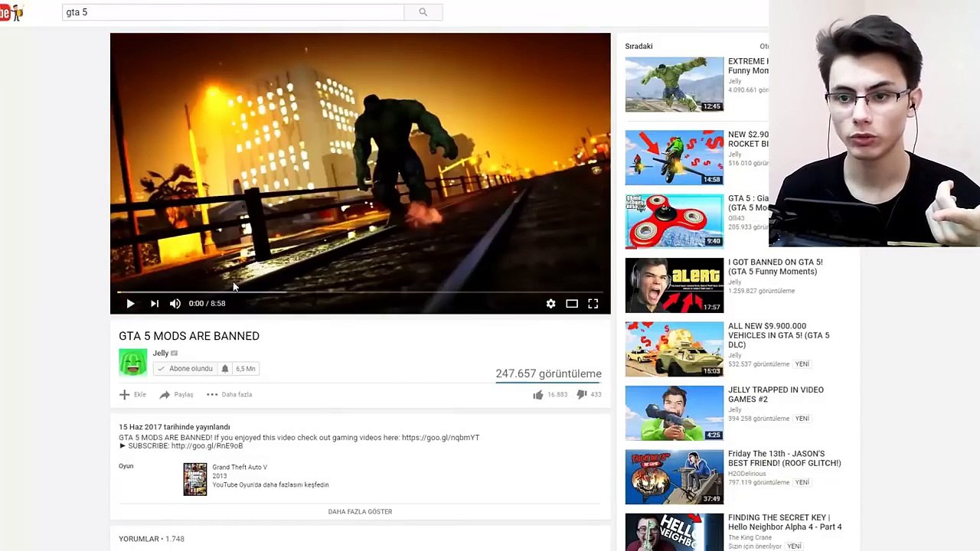Image resolution: width=980 pixels, height=551 pixels.
Task: Expand description with DAHA FAZLA GÖSTER
Action: [x=360, y=512]
